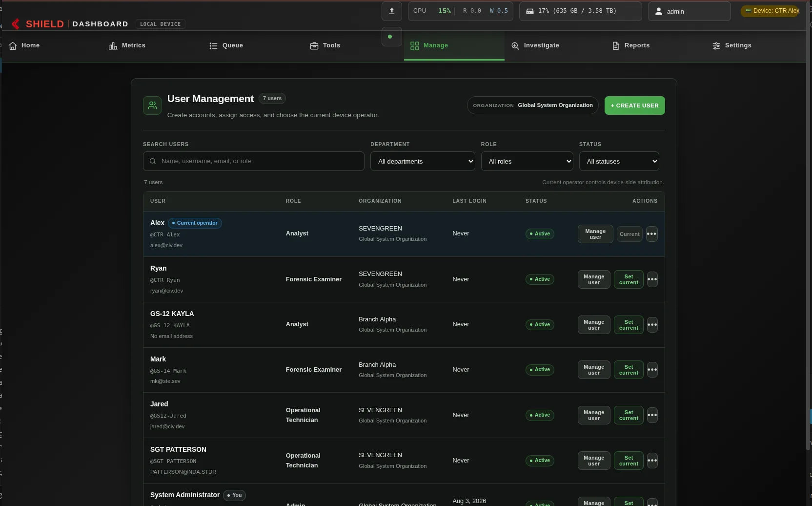Open the Tools tab
Viewport: 812px width, 506px height.
(x=325, y=45)
